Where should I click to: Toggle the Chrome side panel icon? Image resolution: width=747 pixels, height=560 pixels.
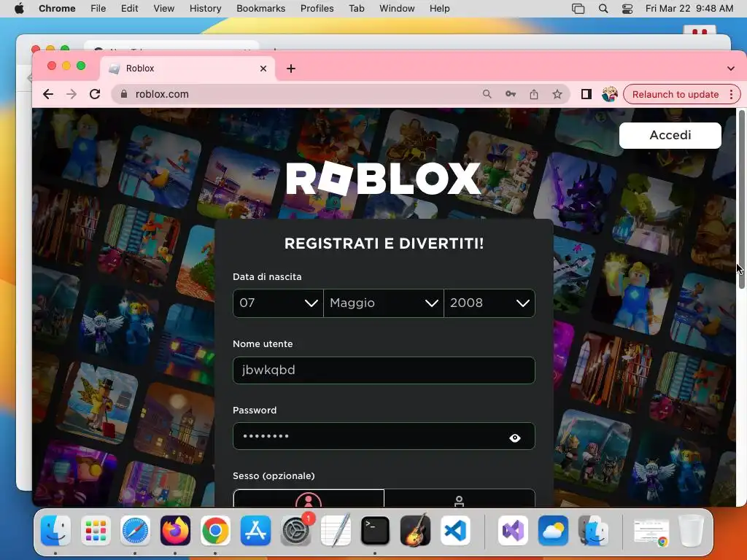coord(587,94)
